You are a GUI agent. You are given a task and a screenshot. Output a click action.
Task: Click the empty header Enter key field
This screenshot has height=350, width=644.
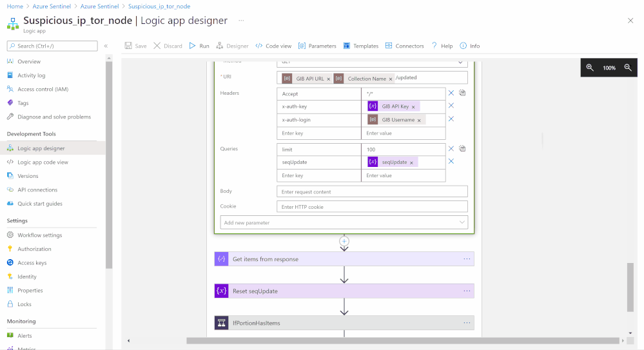point(318,133)
